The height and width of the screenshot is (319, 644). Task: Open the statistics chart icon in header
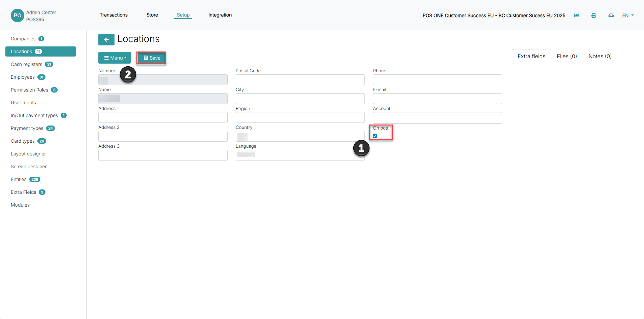tap(576, 15)
